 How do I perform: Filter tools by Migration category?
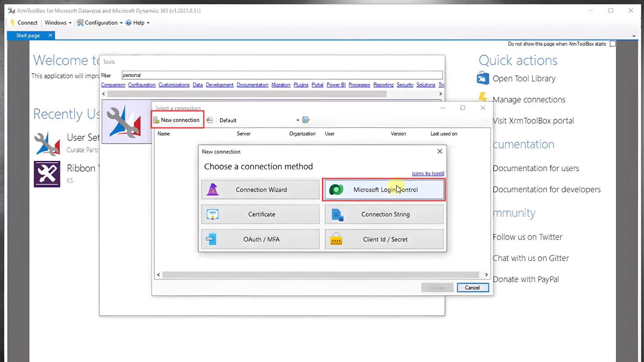point(281,85)
